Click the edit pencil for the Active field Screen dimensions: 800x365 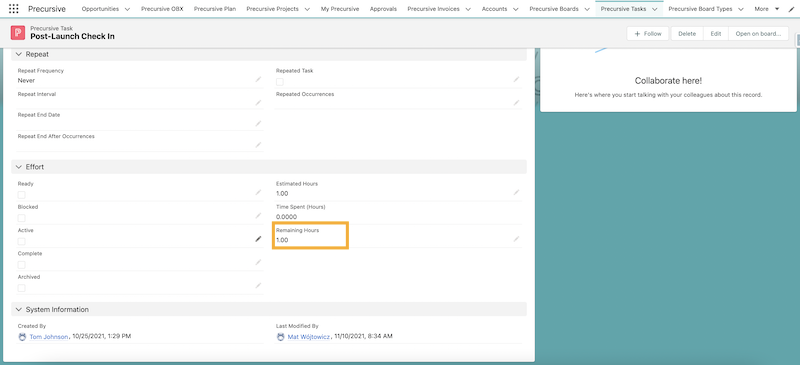pos(258,239)
